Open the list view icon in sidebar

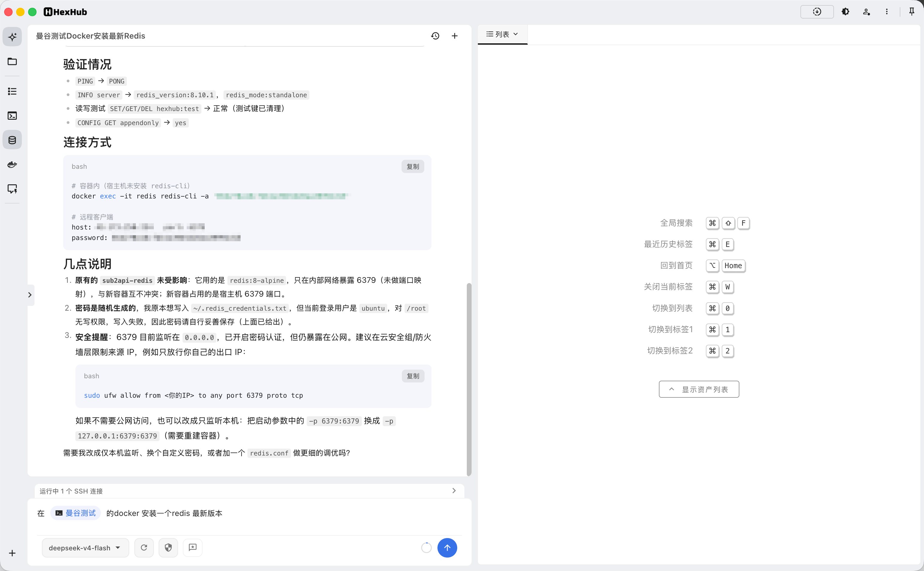coord(12,91)
